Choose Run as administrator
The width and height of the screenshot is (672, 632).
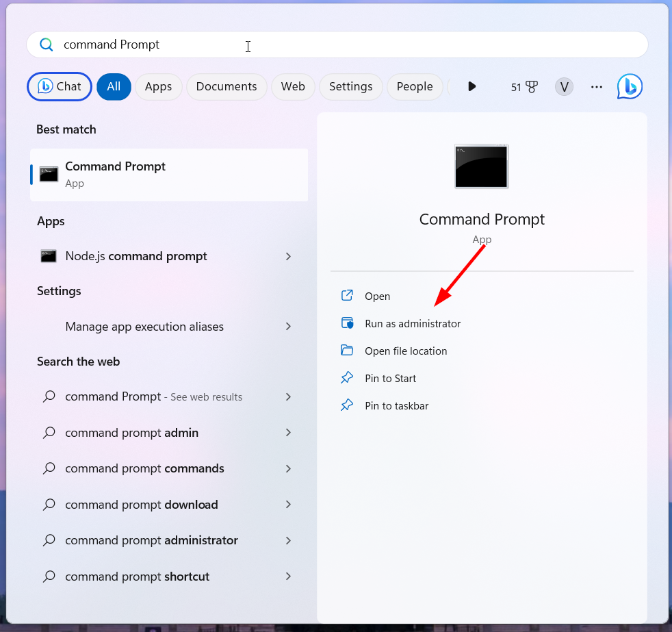(413, 324)
